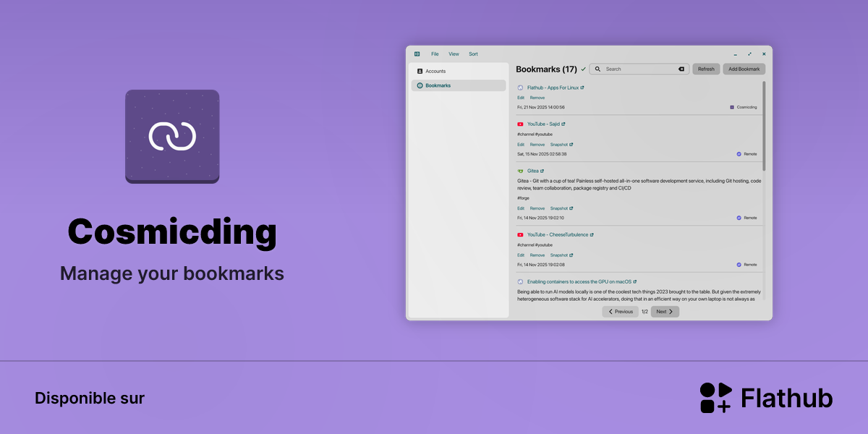Open the View menu
Screen dimensions: 868x434
tap(454, 54)
